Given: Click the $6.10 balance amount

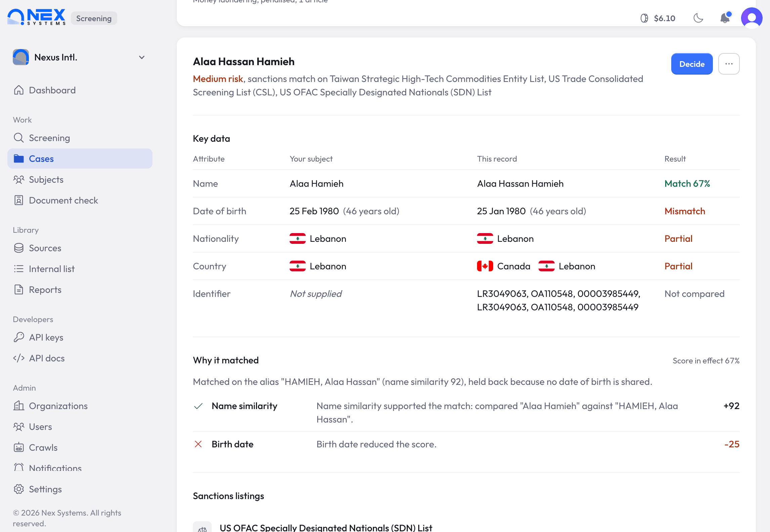Looking at the screenshot, I should (x=665, y=18).
